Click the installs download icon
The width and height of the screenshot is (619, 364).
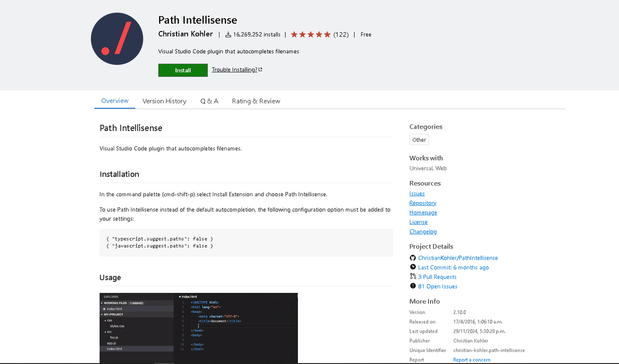pos(228,34)
